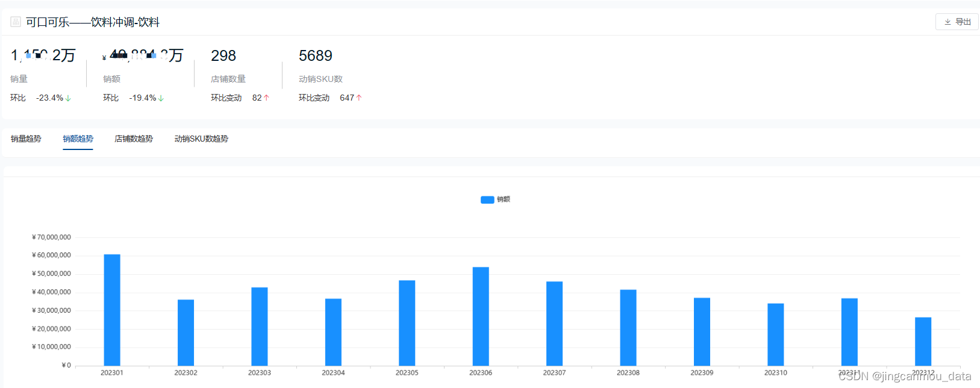Click the 销额 legend label
The image size is (980, 388).
coord(504,199)
